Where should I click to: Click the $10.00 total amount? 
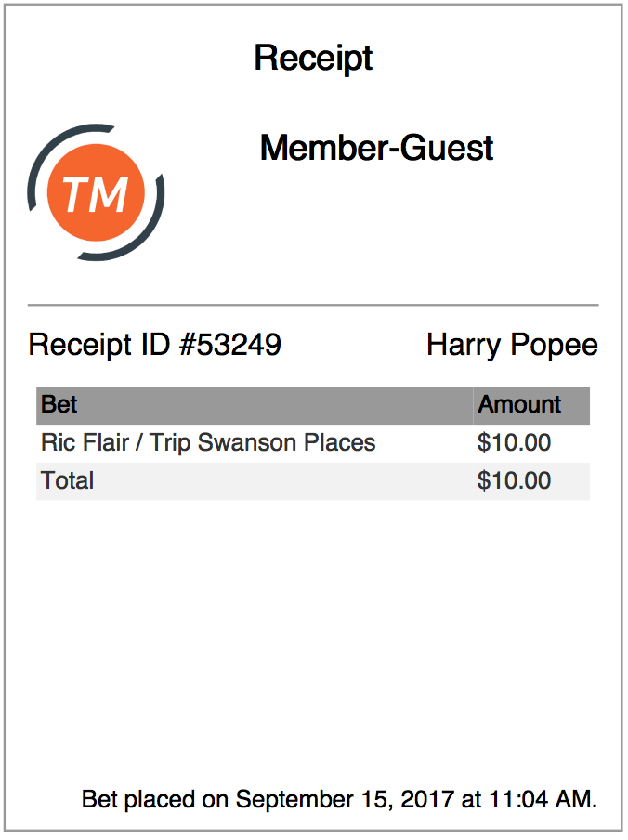point(514,480)
